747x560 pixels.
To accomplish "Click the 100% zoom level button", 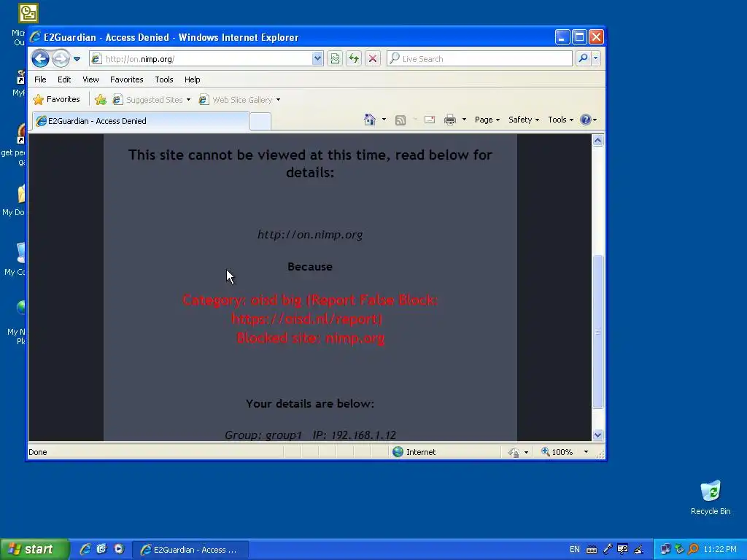I will click(x=557, y=452).
